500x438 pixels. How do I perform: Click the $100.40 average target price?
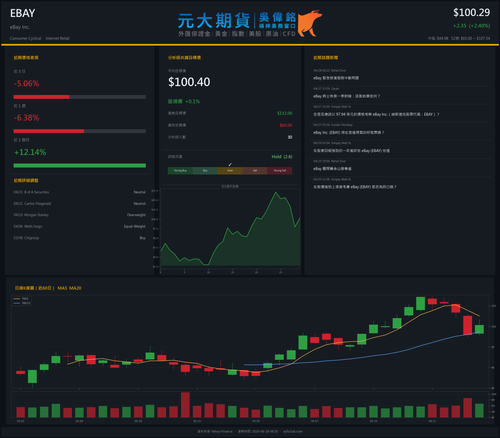[189, 82]
